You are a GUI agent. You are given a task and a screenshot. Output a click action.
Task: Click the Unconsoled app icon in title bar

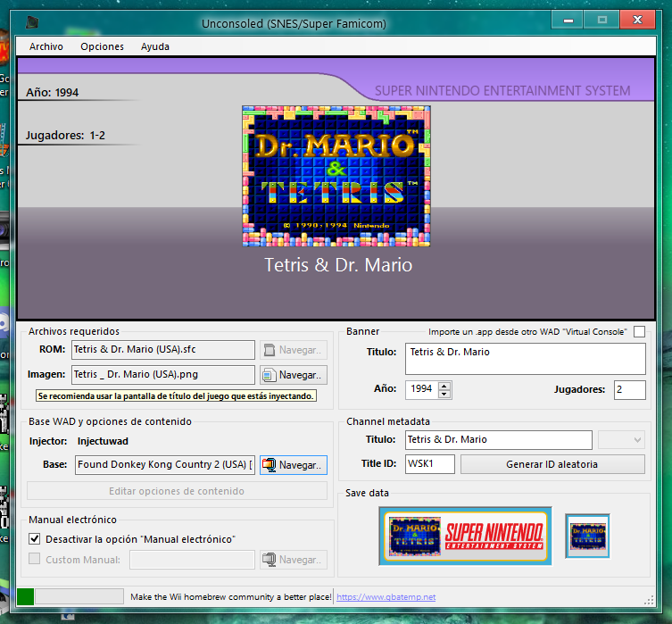[32, 22]
